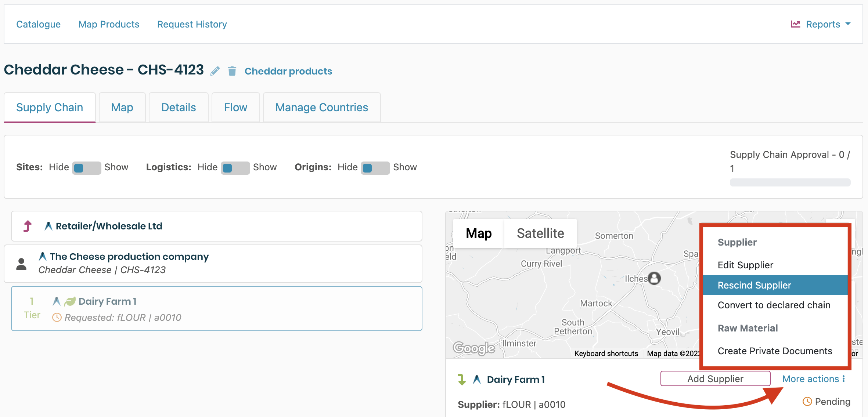Click the orange Pending clock icon
Image resolution: width=868 pixels, height=417 pixels.
coord(807,402)
